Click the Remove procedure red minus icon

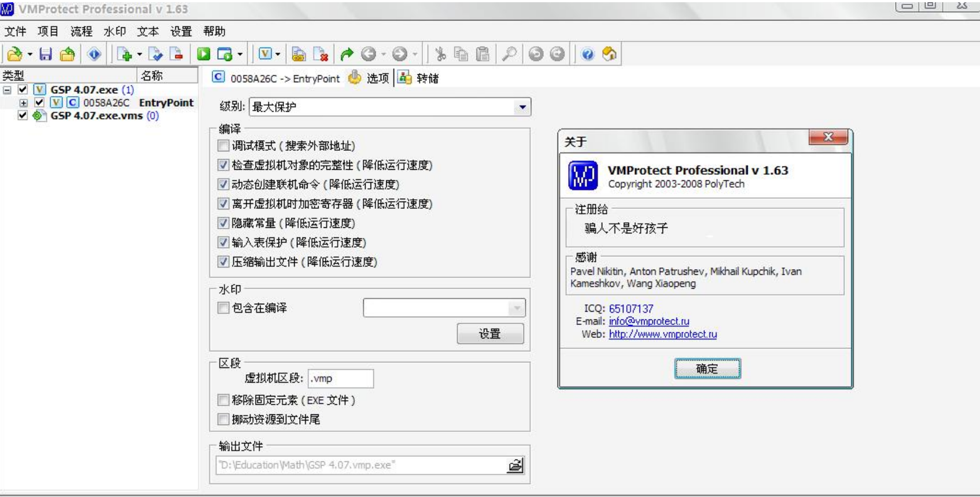click(x=177, y=54)
